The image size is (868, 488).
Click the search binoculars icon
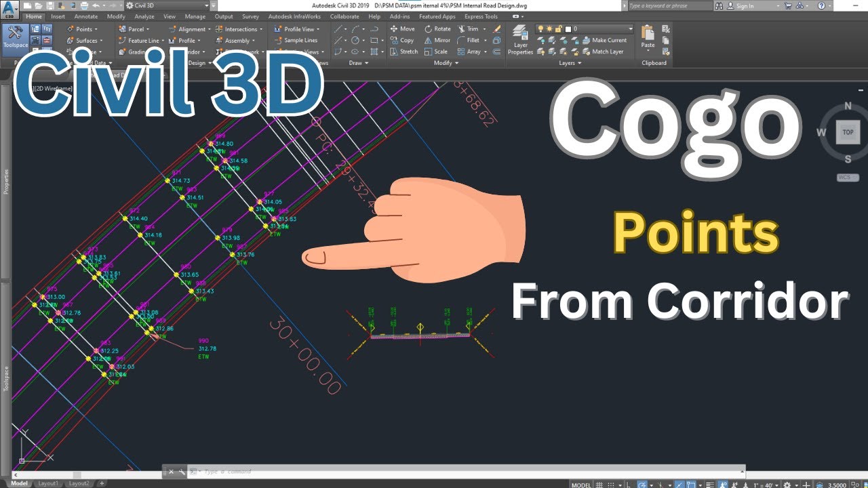pyautogui.click(x=720, y=5)
